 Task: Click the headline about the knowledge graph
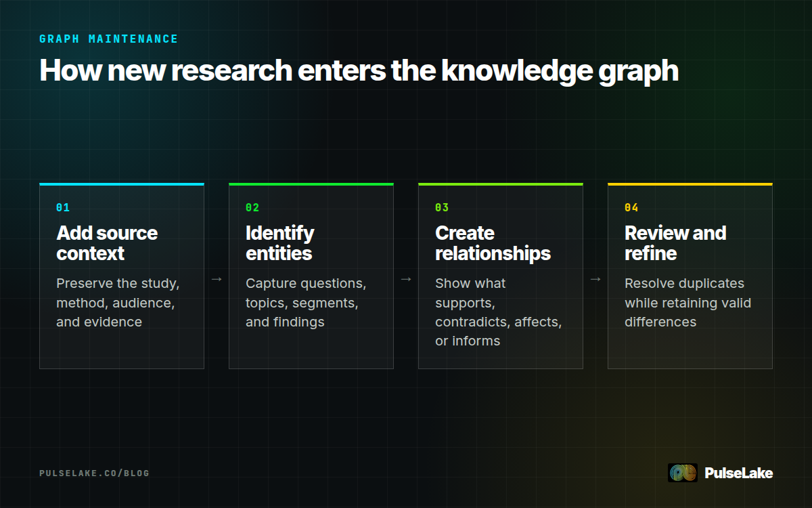coord(359,70)
